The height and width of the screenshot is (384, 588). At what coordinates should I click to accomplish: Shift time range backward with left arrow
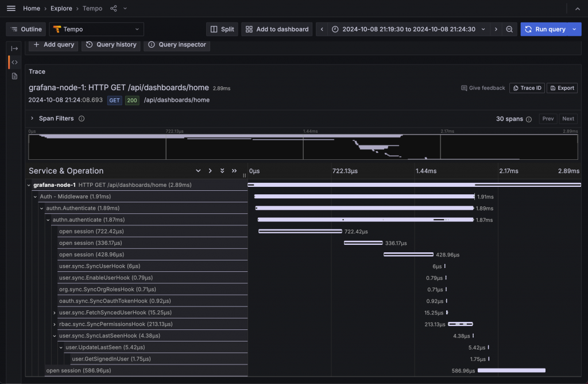coord(322,29)
